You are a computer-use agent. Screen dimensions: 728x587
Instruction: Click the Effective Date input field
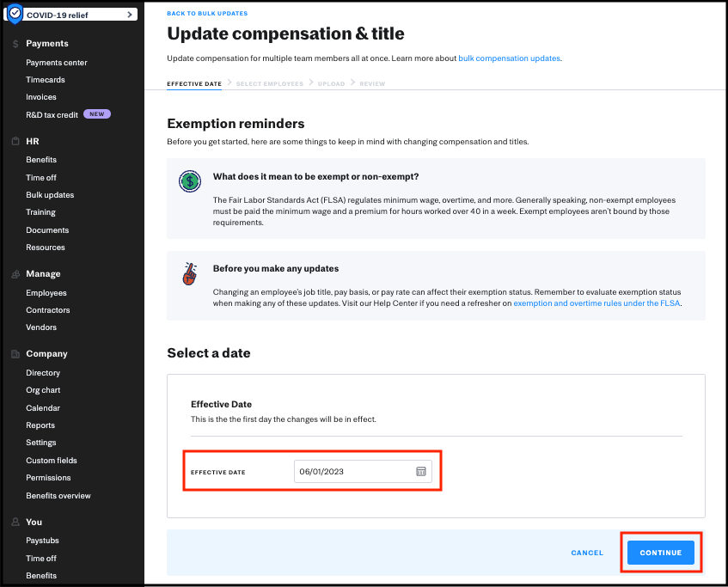coord(354,472)
